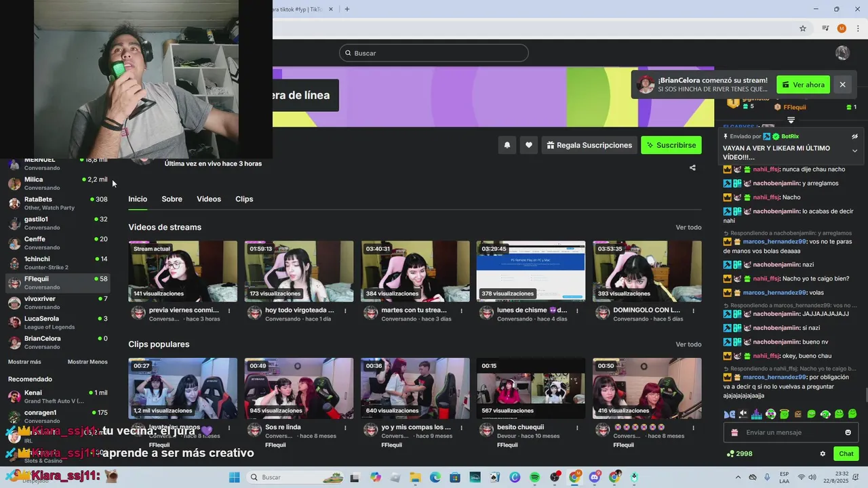Insert the halo green emote
Screen dimensions: 868x488
[785, 414]
